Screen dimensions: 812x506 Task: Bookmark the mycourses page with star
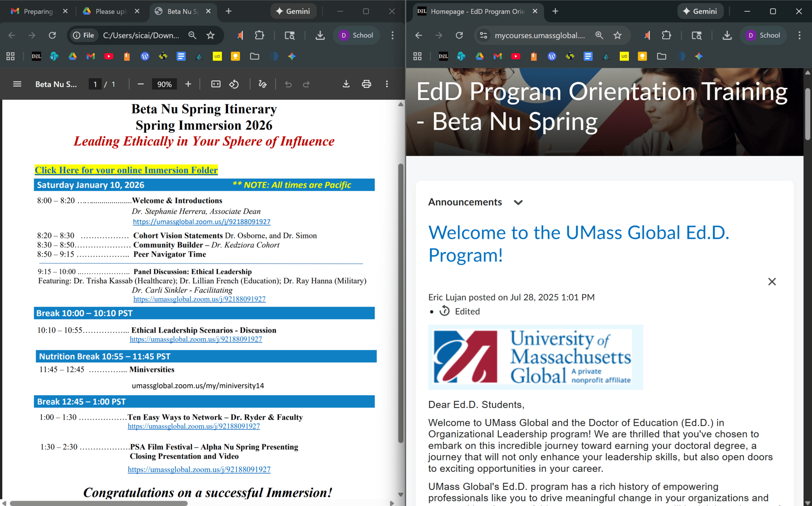(617, 36)
